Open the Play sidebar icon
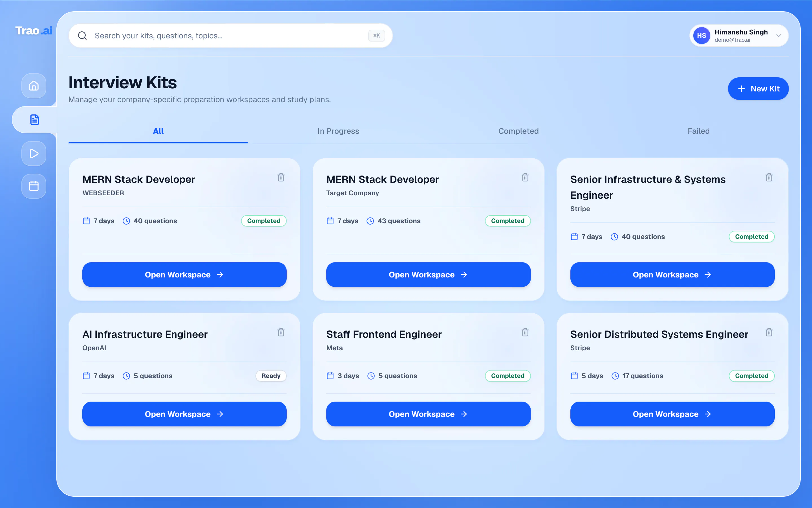Viewport: 812px width, 508px height. coord(34,154)
